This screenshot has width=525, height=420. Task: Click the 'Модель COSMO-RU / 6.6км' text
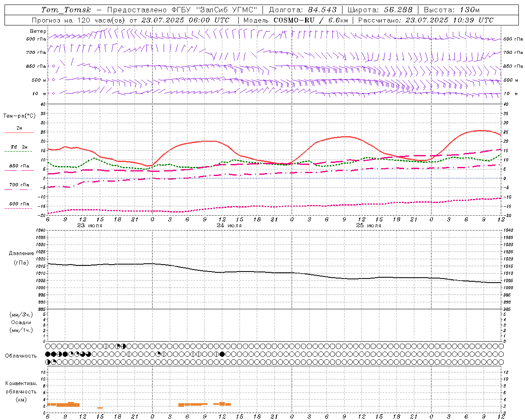tap(295, 20)
